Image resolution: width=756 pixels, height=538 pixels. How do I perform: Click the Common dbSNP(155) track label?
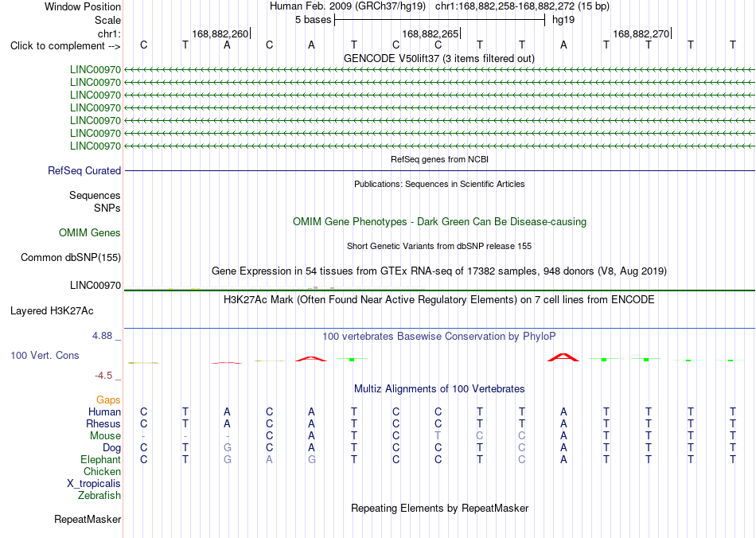pyautogui.click(x=71, y=257)
